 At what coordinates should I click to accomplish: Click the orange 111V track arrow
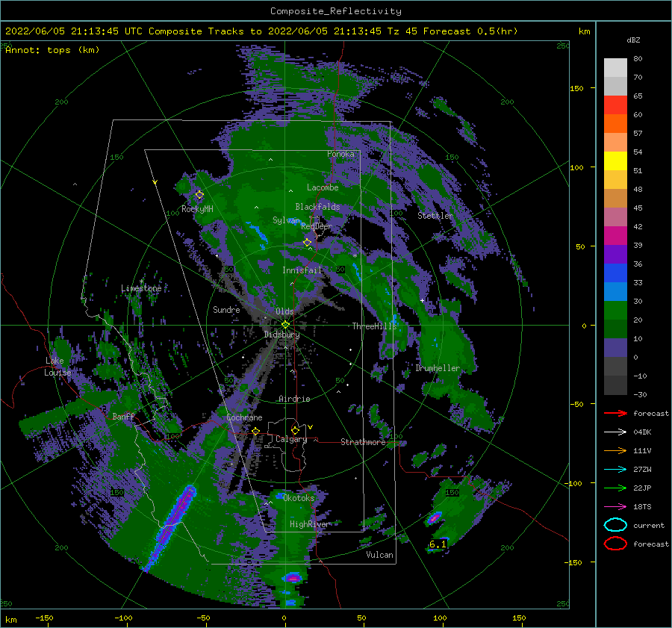pyautogui.click(x=615, y=450)
